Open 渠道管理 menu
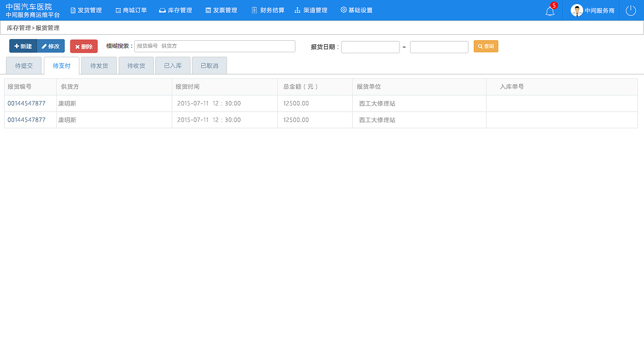 (x=311, y=11)
